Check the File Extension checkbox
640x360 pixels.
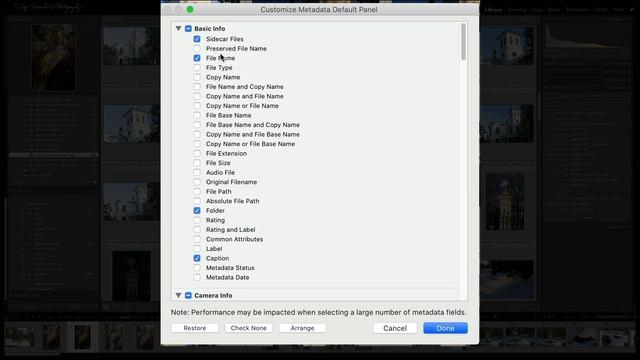click(x=197, y=153)
